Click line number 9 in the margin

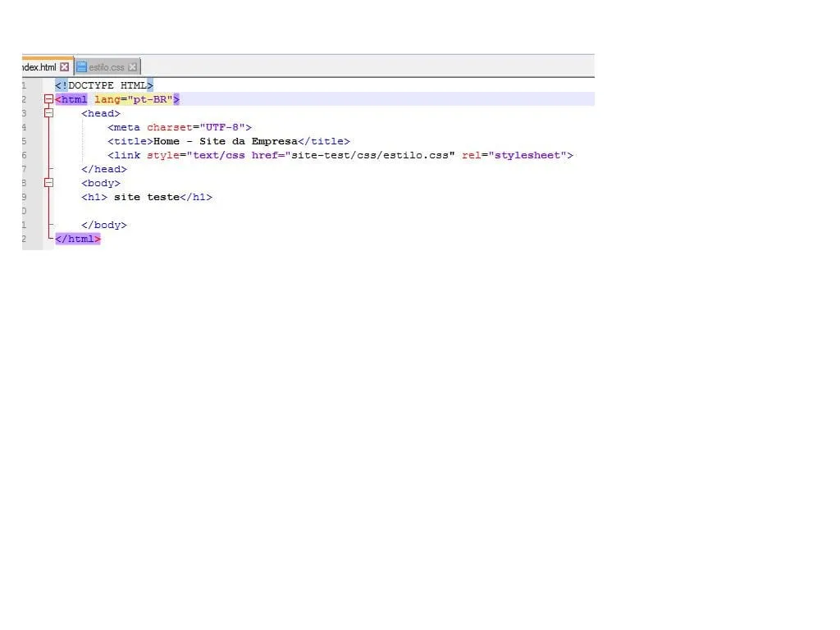[x=24, y=197]
